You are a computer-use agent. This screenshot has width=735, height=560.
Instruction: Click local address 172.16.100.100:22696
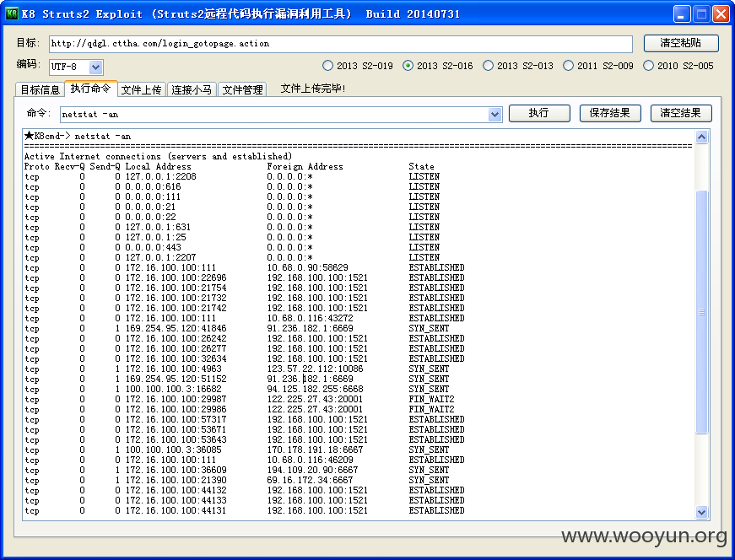(x=176, y=277)
